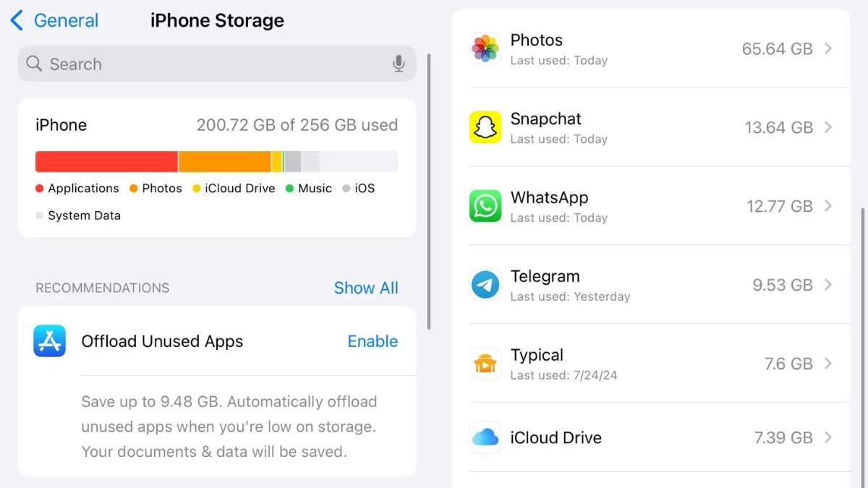Show All recommendations

pos(366,288)
